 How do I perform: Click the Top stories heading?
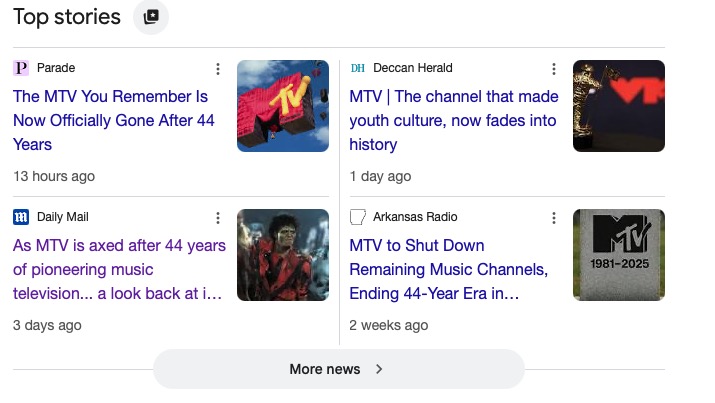(x=67, y=17)
